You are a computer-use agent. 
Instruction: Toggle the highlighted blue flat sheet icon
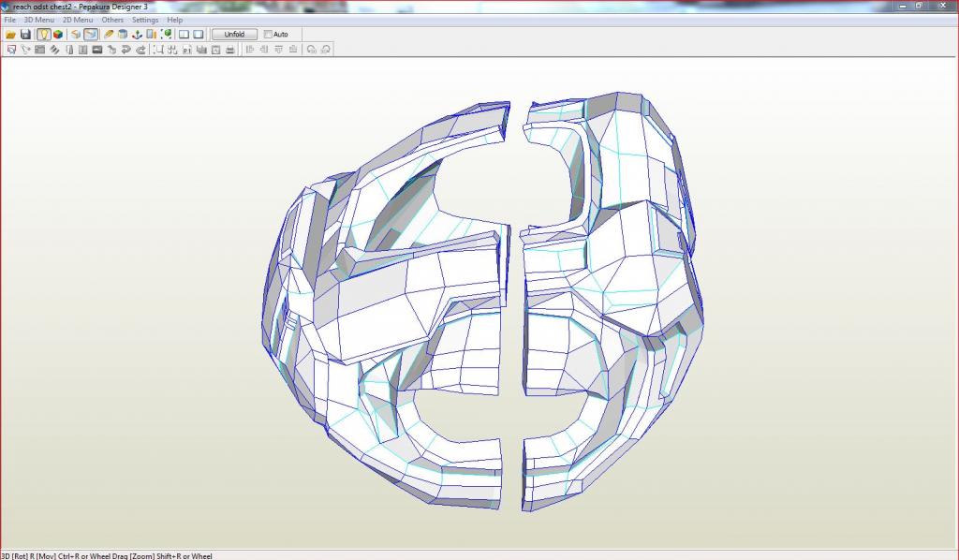91,35
